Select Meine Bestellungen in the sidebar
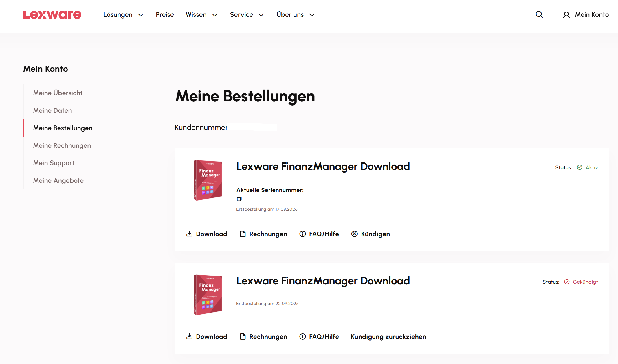 point(63,128)
